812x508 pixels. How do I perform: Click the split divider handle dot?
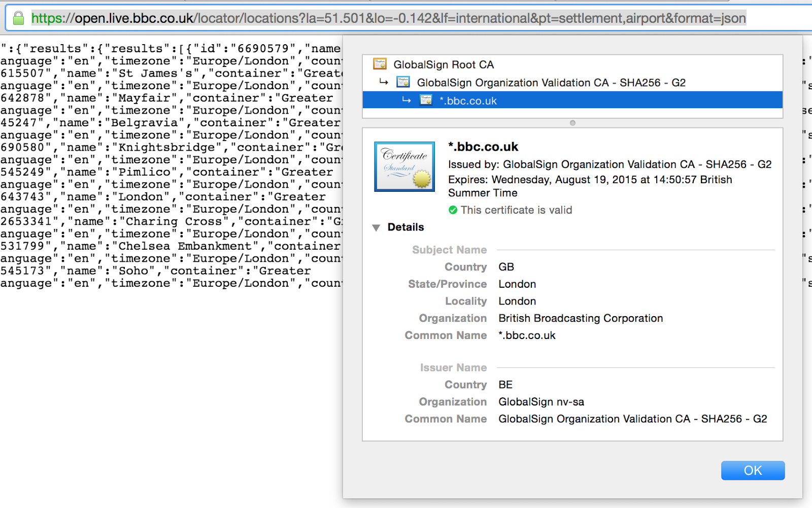click(572, 123)
